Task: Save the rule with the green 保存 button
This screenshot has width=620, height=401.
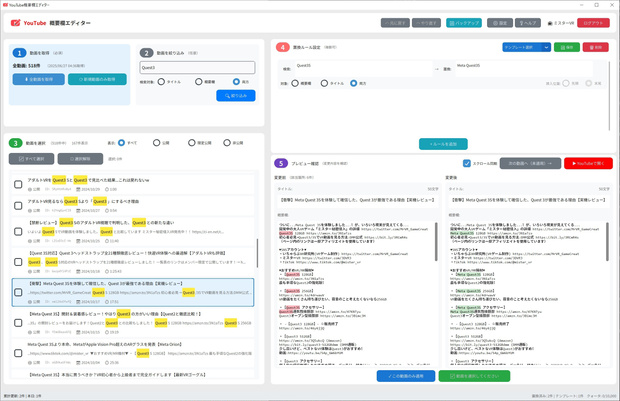Action: click(x=567, y=47)
